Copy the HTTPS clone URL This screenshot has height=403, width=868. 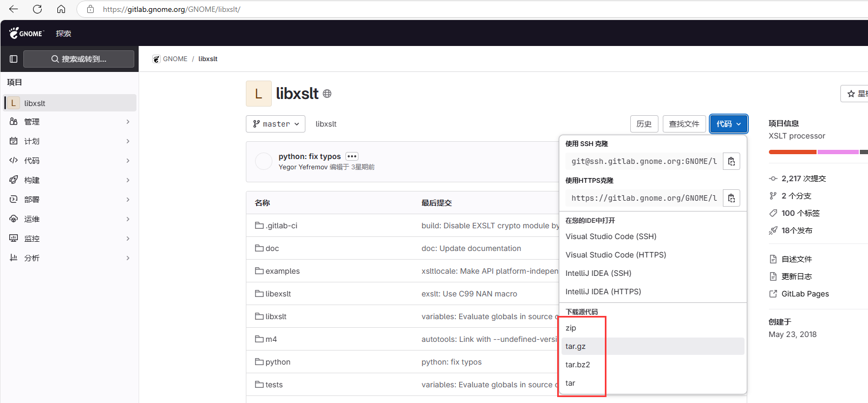point(731,198)
